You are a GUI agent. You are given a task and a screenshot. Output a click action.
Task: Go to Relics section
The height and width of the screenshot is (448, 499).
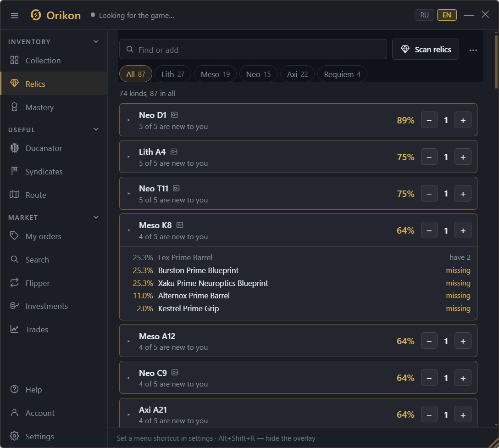pyautogui.click(x=54, y=84)
